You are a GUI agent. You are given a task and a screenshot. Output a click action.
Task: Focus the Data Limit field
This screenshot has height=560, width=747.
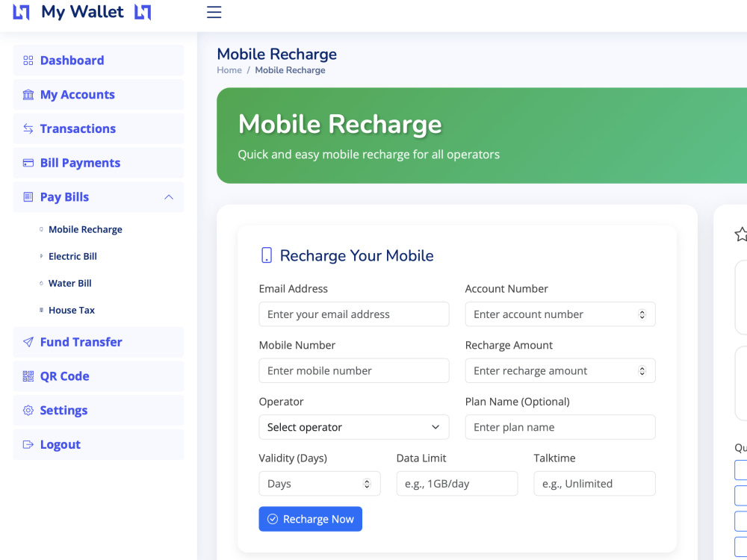tap(457, 484)
